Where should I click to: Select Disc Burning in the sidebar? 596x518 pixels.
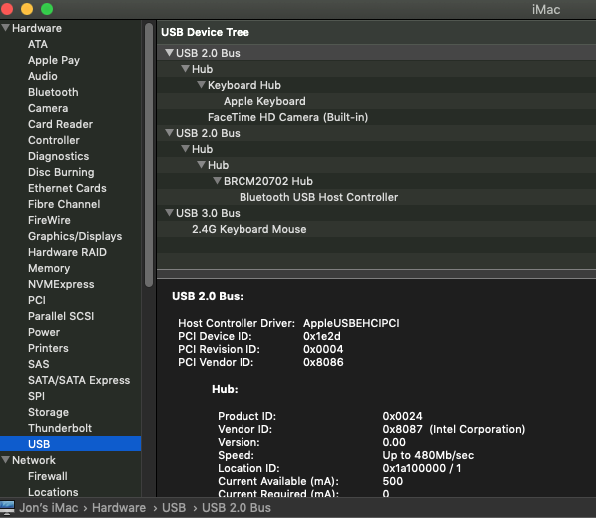pos(61,172)
